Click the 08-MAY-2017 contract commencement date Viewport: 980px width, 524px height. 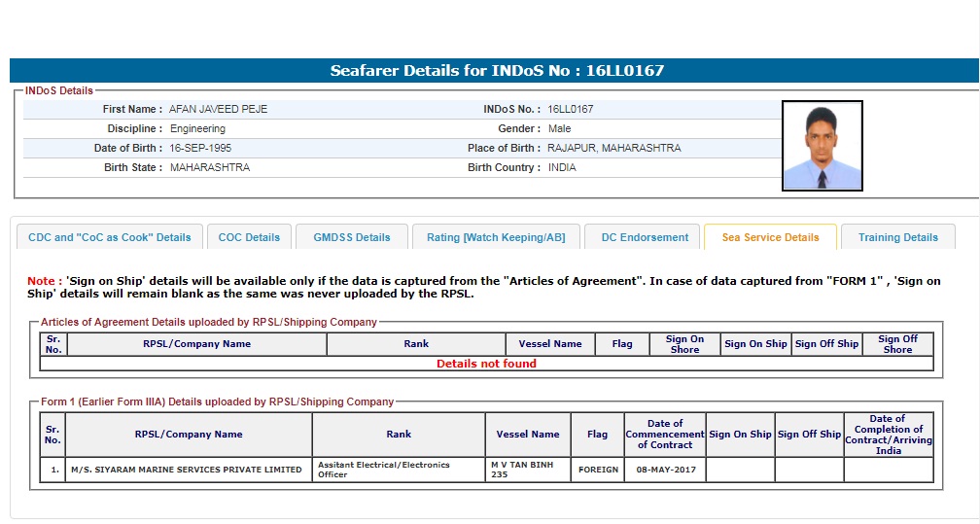[665, 471]
